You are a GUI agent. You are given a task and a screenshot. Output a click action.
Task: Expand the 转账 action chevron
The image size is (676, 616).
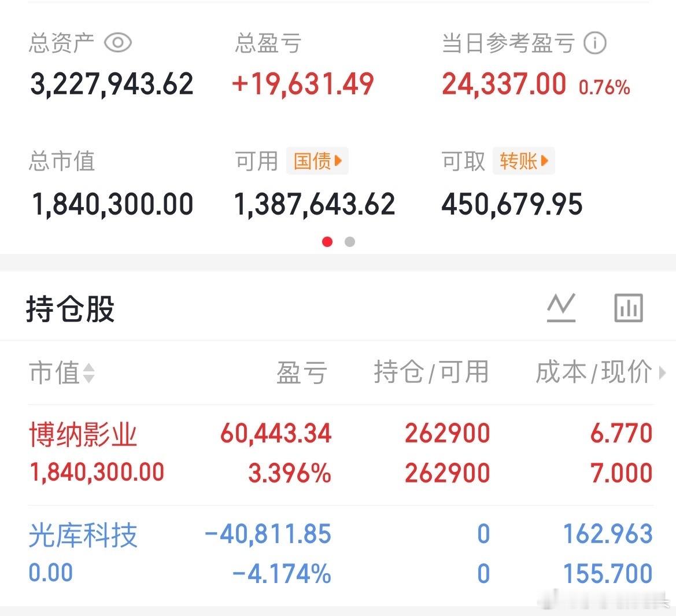546,161
